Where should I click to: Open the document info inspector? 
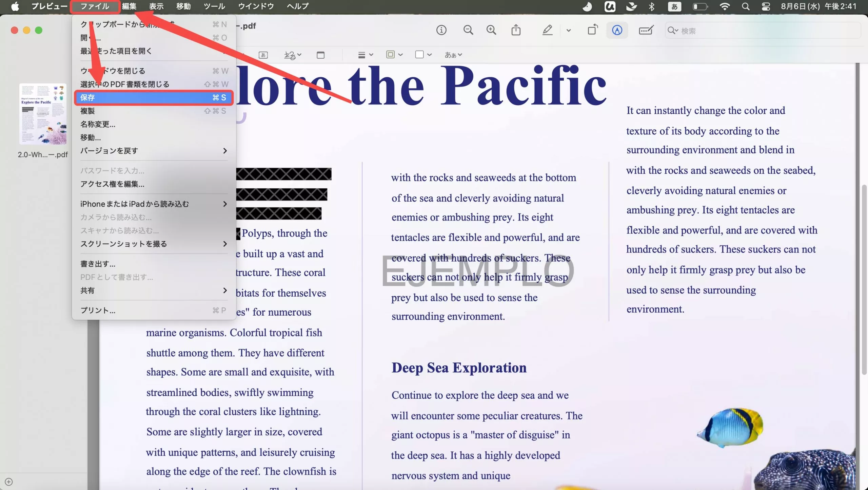[x=441, y=30]
